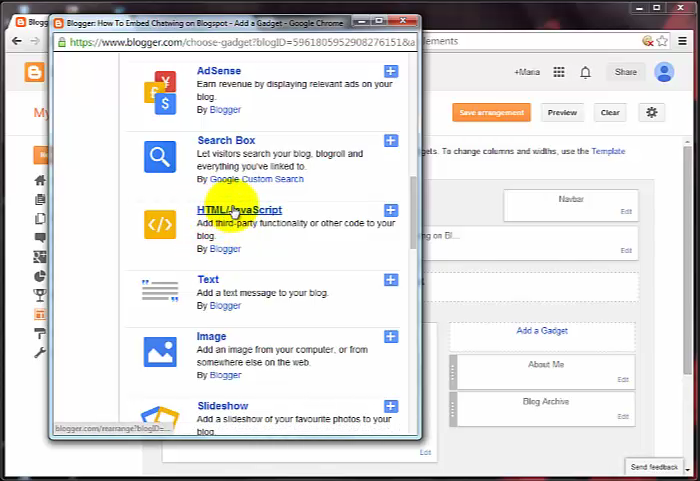Screen dimensions: 700x481
Task: Open Google+ icon in Blogger sidebar
Action: pos(40,257)
